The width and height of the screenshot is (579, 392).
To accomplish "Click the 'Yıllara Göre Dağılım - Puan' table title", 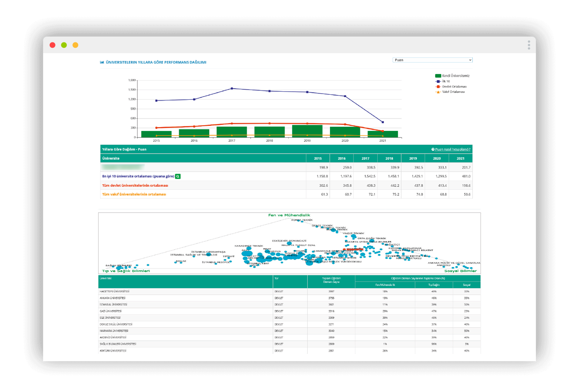I will pyautogui.click(x=124, y=149).
